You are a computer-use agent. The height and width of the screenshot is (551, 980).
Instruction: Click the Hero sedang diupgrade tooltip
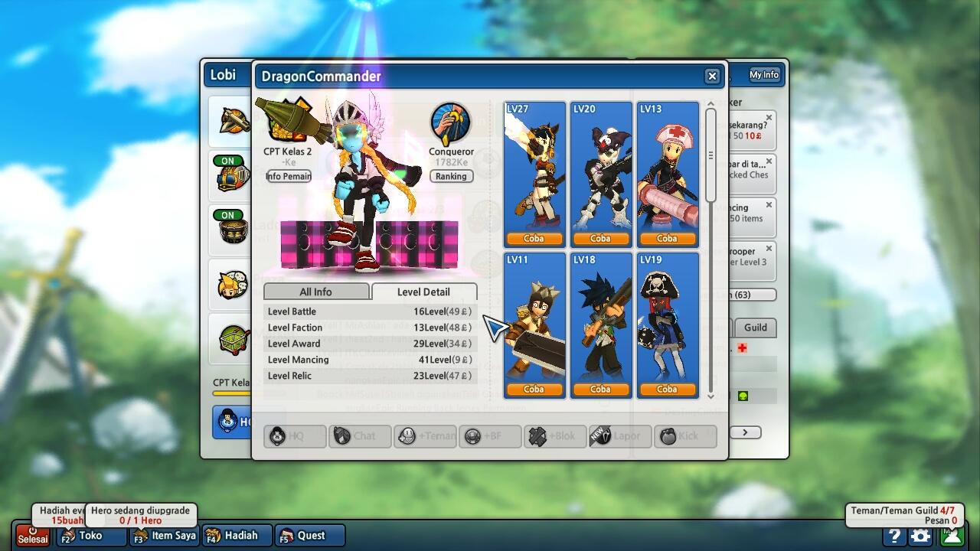[141, 515]
